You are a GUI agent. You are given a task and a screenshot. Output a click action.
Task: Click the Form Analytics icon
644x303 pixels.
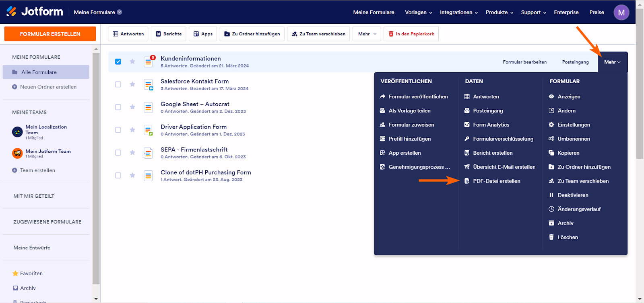point(467,125)
